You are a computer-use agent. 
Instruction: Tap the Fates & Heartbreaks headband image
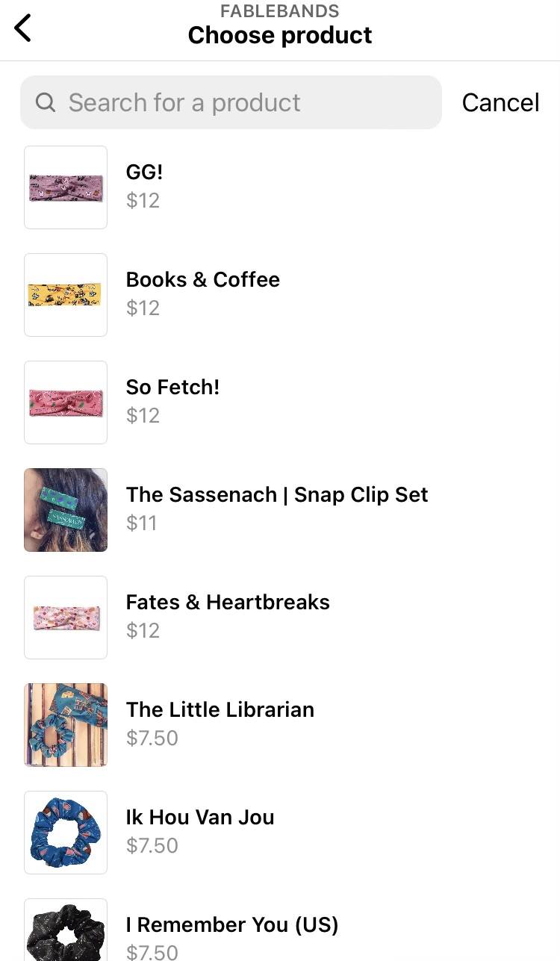[x=66, y=618]
